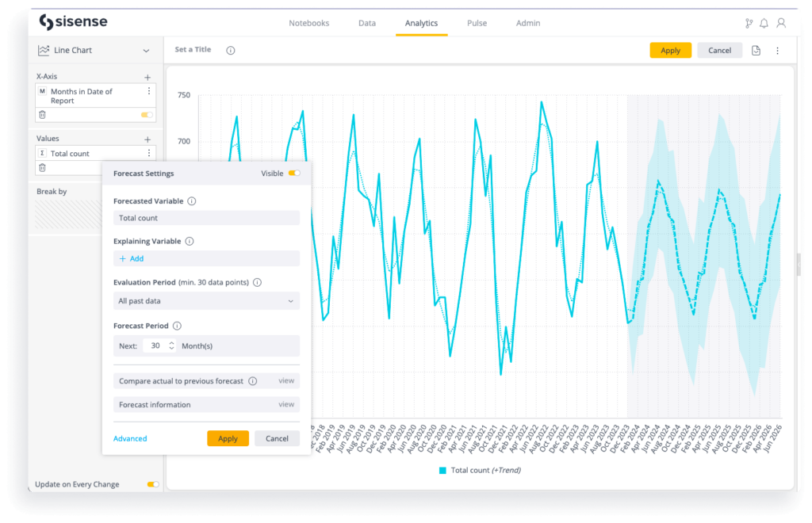
Task: Toggle the forecast Visible switch
Action: click(294, 173)
